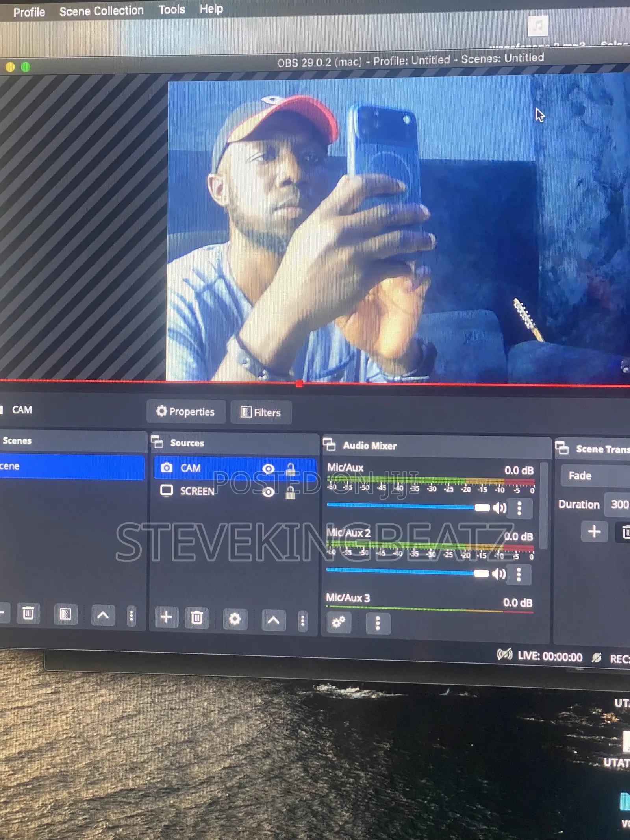Image resolution: width=630 pixels, height=840 pixels.
Task: Toggle visibility eye for SCREEN source
Action: (269, 492)
